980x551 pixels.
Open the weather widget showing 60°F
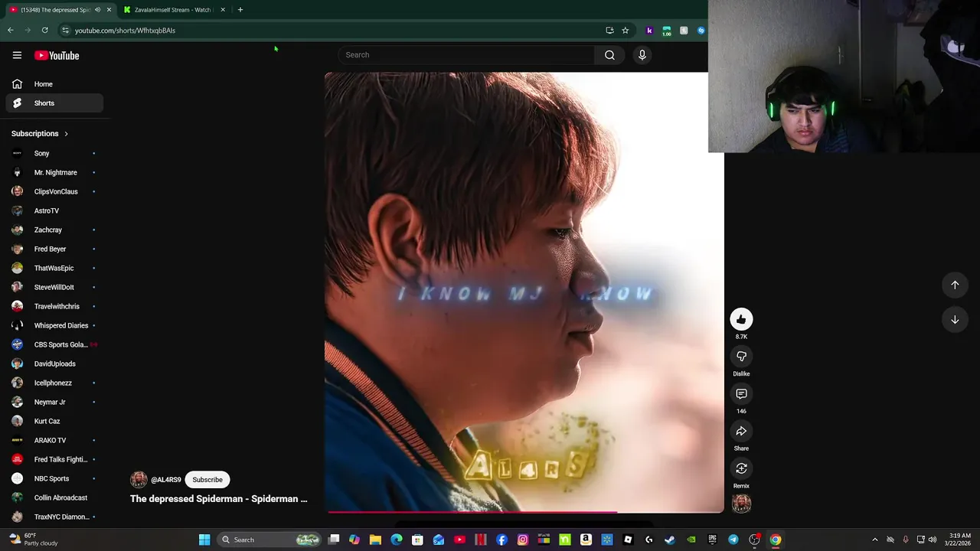click(33, 540)
